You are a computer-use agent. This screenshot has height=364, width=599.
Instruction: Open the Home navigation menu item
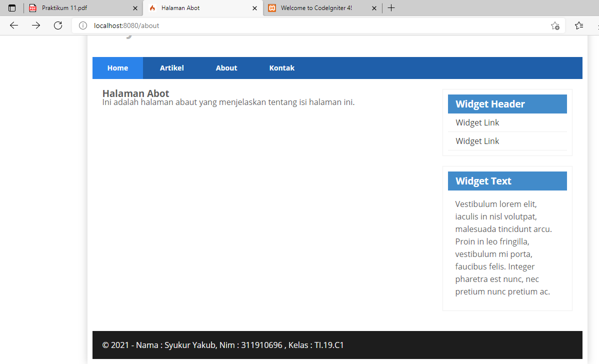[117, 67]
